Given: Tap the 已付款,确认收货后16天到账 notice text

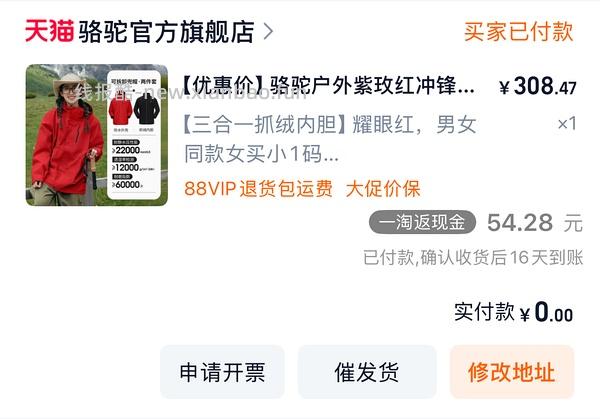Looking at the screenshot, I should pos(473,258).
